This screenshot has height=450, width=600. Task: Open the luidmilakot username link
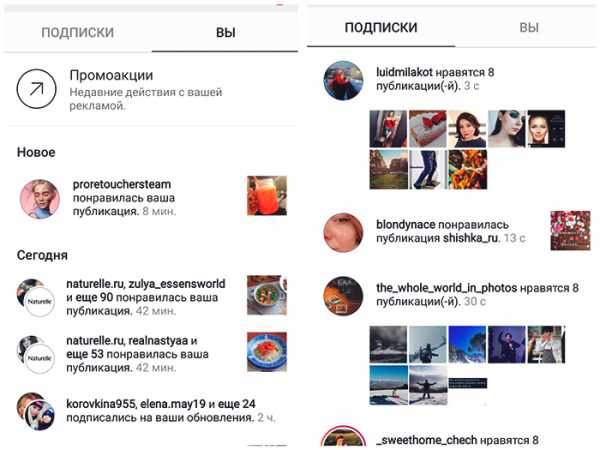pyautogui.click(x=404, y=72)
